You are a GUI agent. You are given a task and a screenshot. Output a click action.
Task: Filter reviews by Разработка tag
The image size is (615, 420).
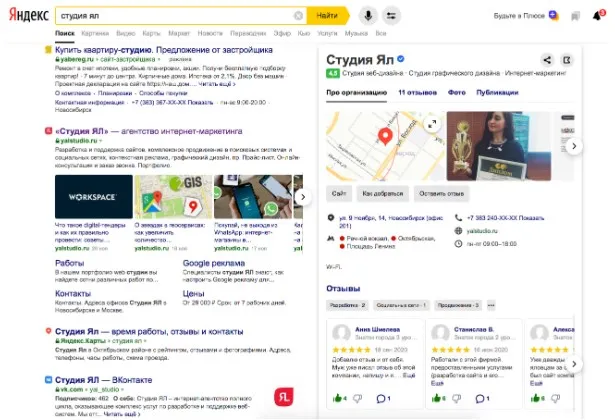tap(347, 305)
